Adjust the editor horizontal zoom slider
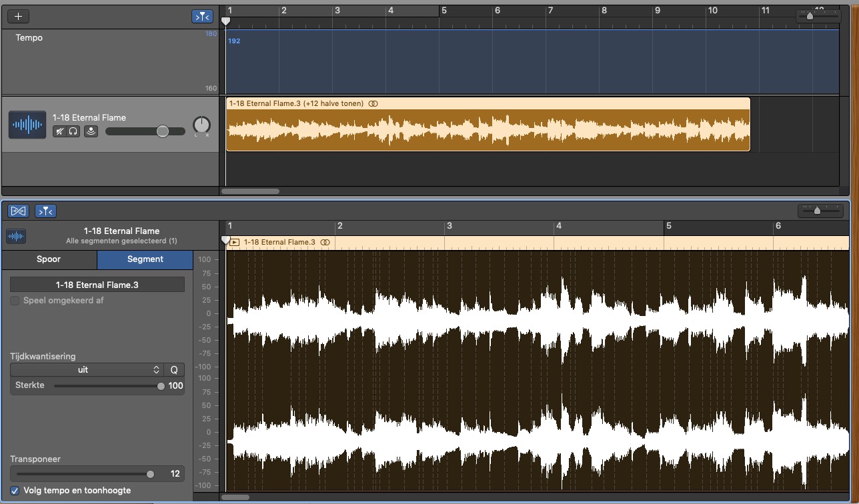The height and width of the screenshot is (504, 859). (817, 211)
